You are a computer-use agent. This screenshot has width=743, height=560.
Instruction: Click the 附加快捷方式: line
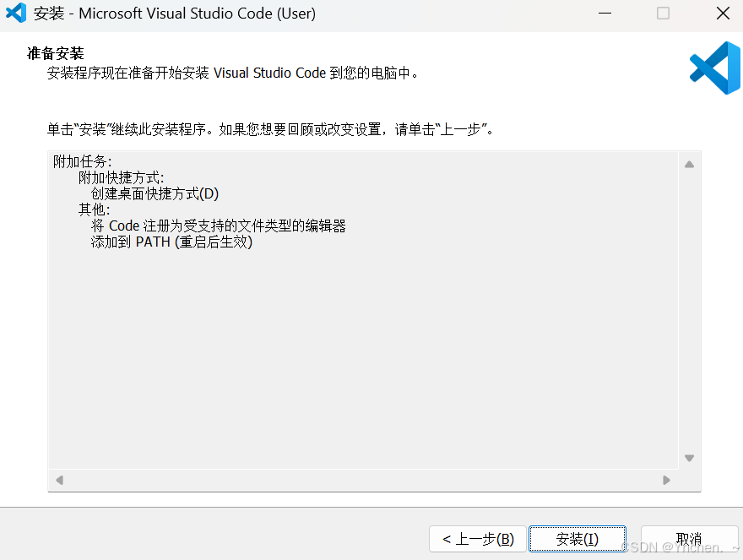click(122, 177)
